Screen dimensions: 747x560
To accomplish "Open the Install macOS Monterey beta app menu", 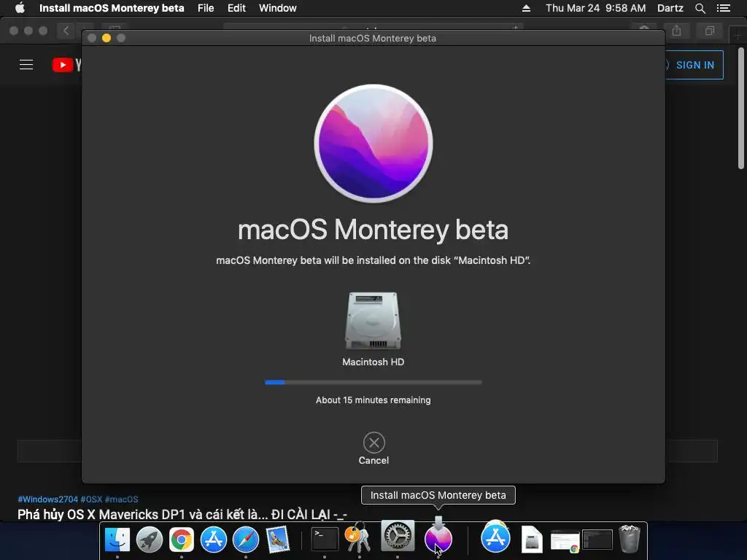I will [x=112, y=8].
